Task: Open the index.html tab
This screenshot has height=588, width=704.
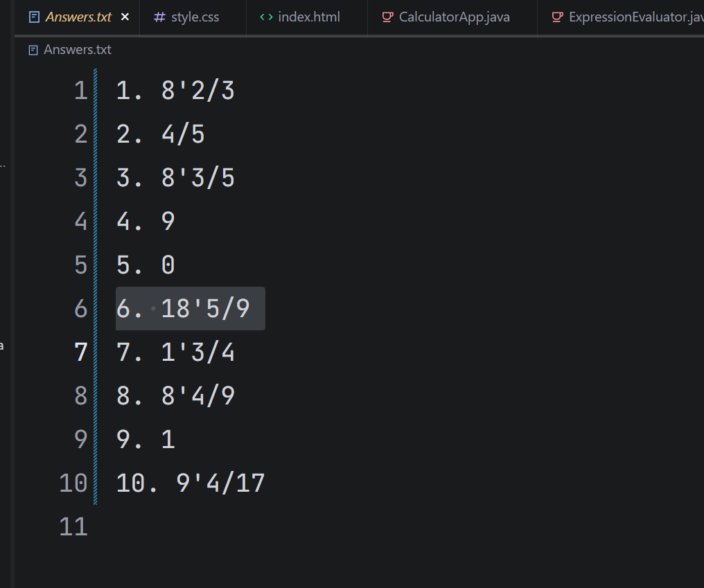Action: [307, 17]
